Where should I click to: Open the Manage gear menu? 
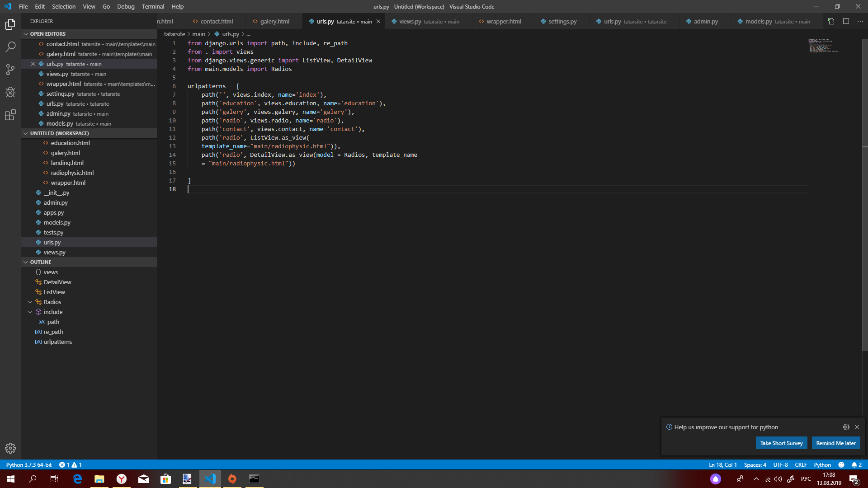pos(10,448)
